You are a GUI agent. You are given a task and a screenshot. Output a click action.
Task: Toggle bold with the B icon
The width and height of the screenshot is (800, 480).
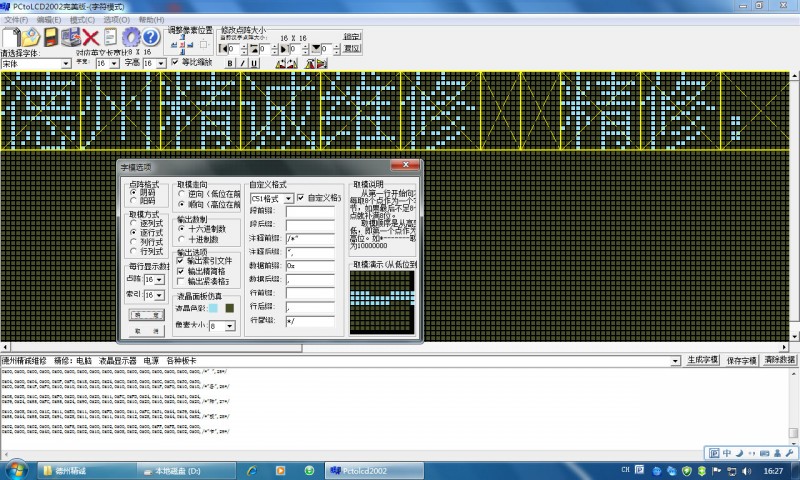230,63
